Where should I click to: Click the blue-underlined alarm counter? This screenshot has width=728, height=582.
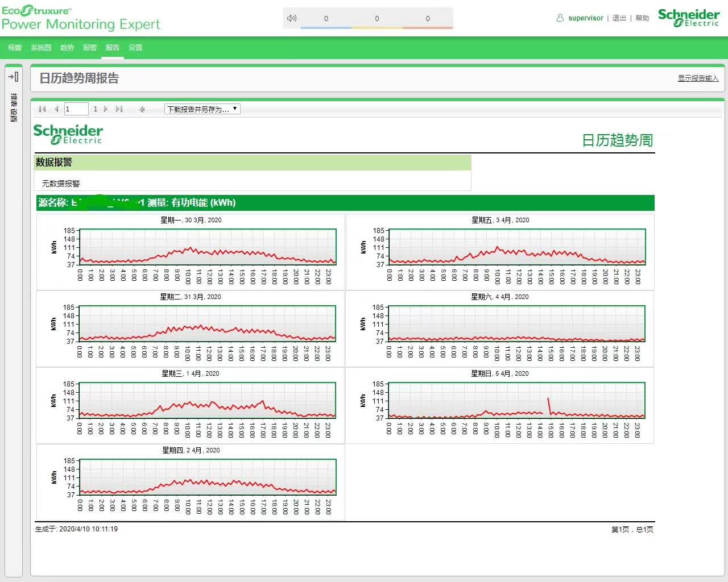click(326, 19)
